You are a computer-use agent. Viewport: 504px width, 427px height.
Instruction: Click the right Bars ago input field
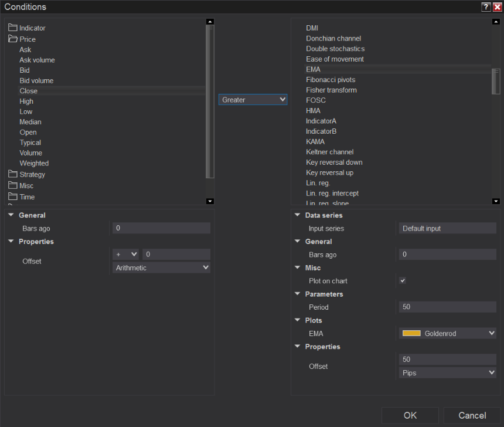(447, 254)
